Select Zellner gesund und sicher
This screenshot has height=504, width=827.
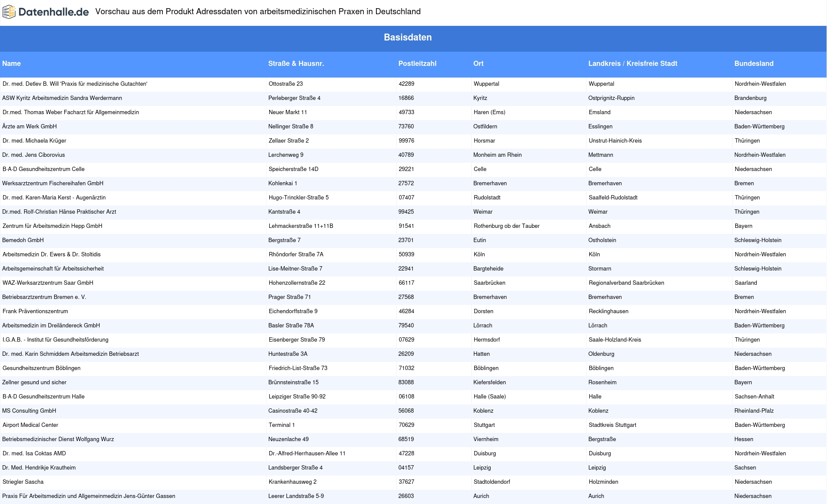point(34,383)
